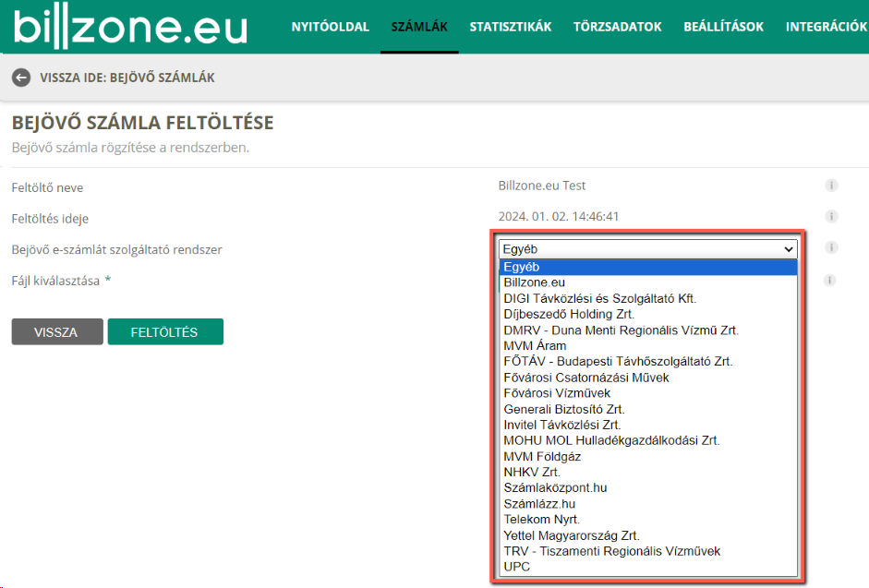Viewport: 869px width, 588px height.
Task: Choose Fővárosi Csatornázási Művek option
Action: [x=648, y=378]
